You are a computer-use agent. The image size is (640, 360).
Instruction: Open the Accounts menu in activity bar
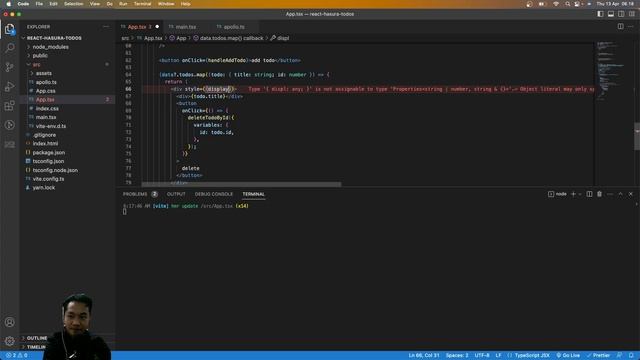click(9, 322)
